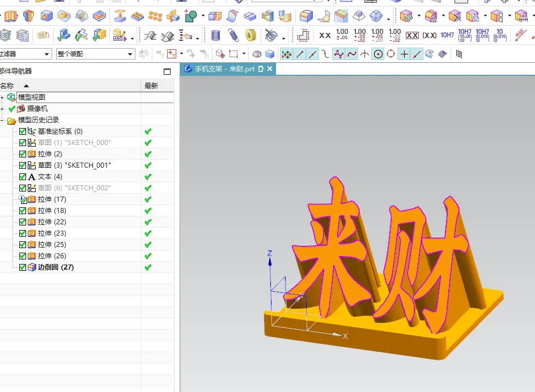The image size is (535, 392).
Task: Choose the (X.X) reference dimension style
Action: click(x=430, y=35)
